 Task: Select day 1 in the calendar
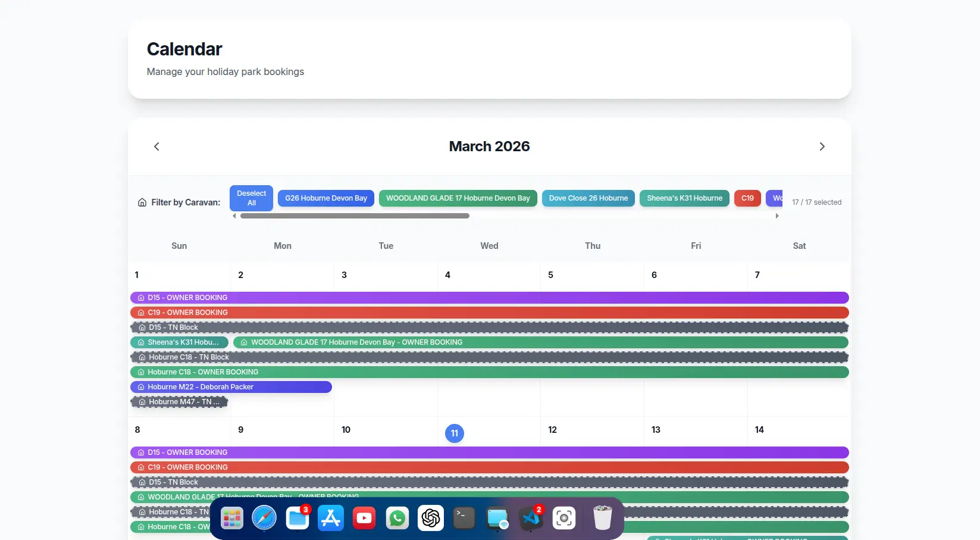tap(137, 275)
